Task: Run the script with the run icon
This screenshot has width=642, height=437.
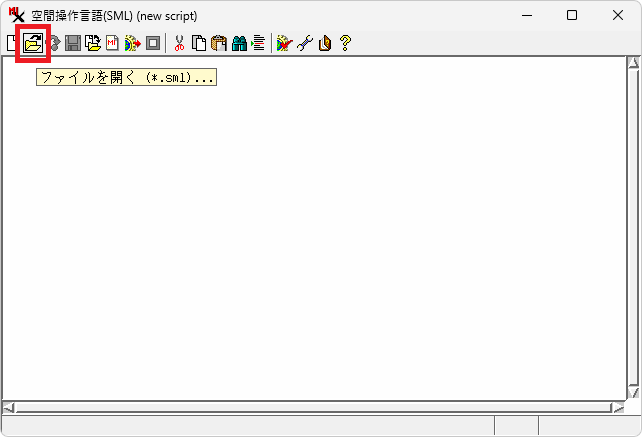Action: (132, 43)
